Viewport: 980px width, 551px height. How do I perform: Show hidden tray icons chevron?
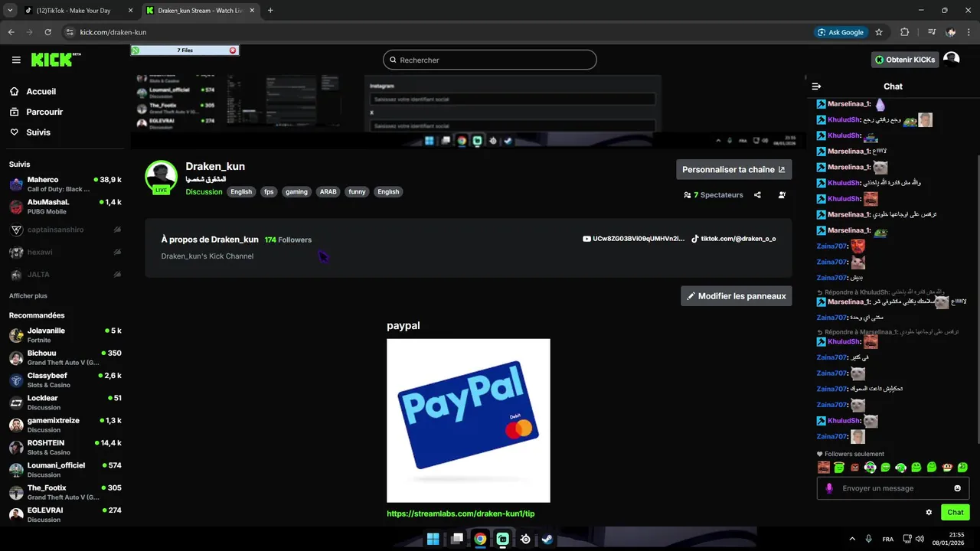852,539
